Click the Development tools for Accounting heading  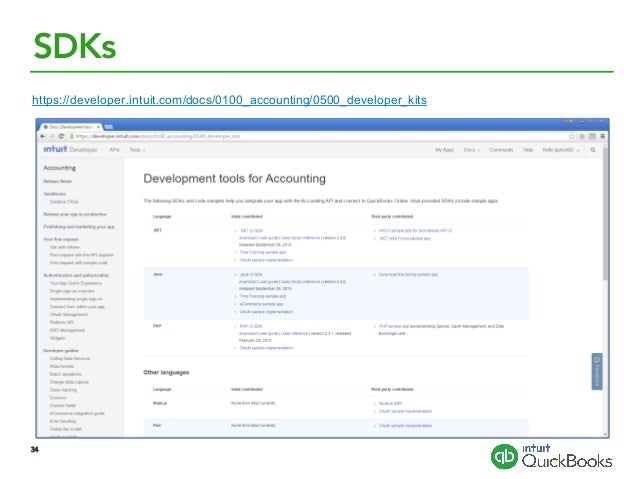pyautogui.click(x=234, y=179)
